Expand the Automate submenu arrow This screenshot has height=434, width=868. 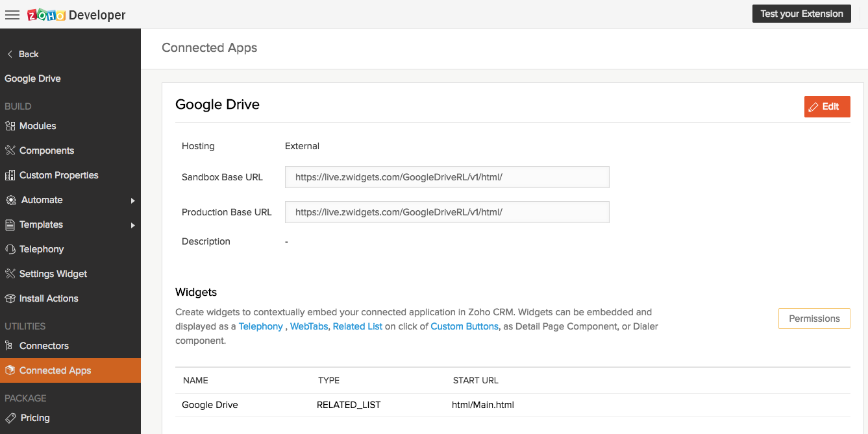132,200
